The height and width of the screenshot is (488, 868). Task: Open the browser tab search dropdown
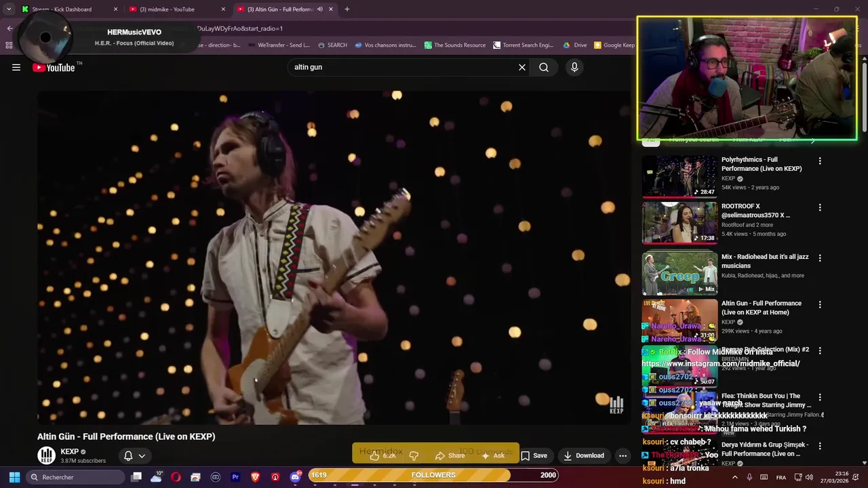pos(9,9)
